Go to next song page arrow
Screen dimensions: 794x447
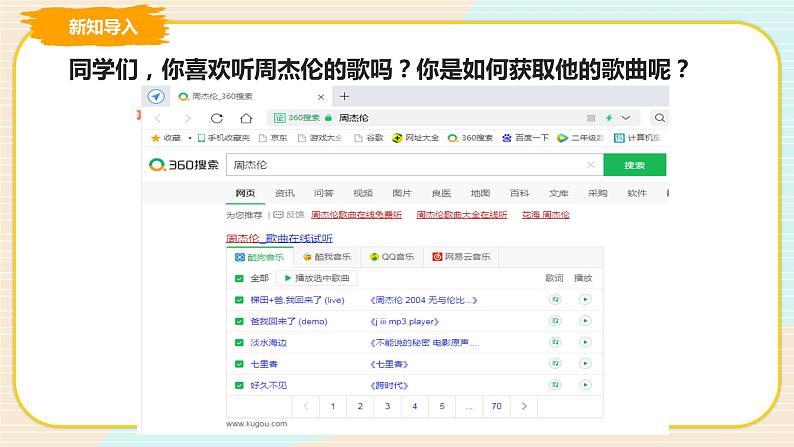point(524,406)
